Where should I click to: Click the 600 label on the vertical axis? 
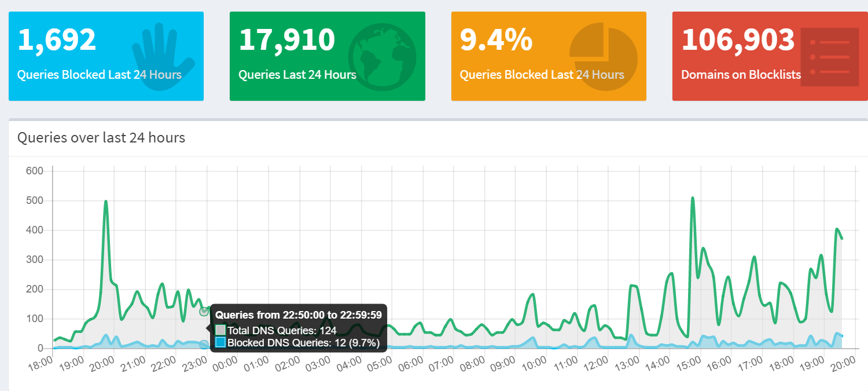click(35, 171)
